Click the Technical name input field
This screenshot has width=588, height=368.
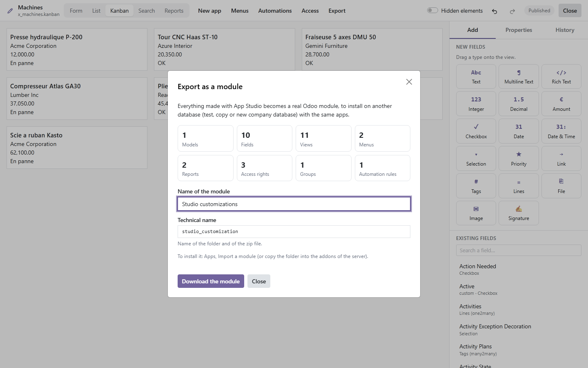(x=294, y=231)
